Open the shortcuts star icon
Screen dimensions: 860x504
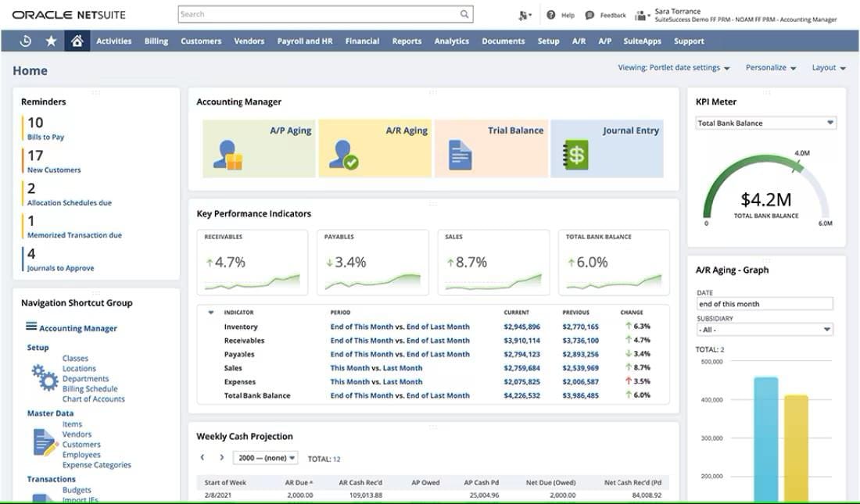click(x=51, y=41)
